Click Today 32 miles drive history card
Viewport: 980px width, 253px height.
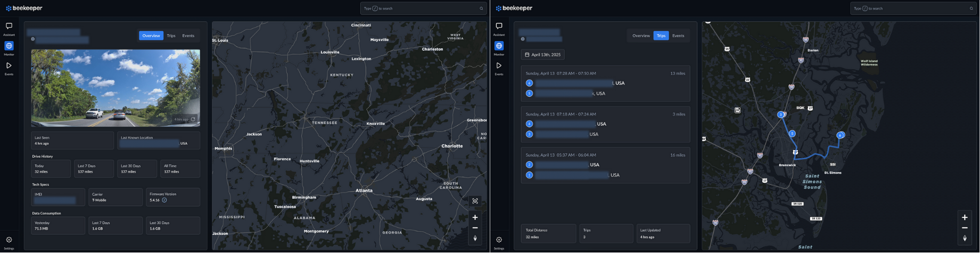point(51,169)
